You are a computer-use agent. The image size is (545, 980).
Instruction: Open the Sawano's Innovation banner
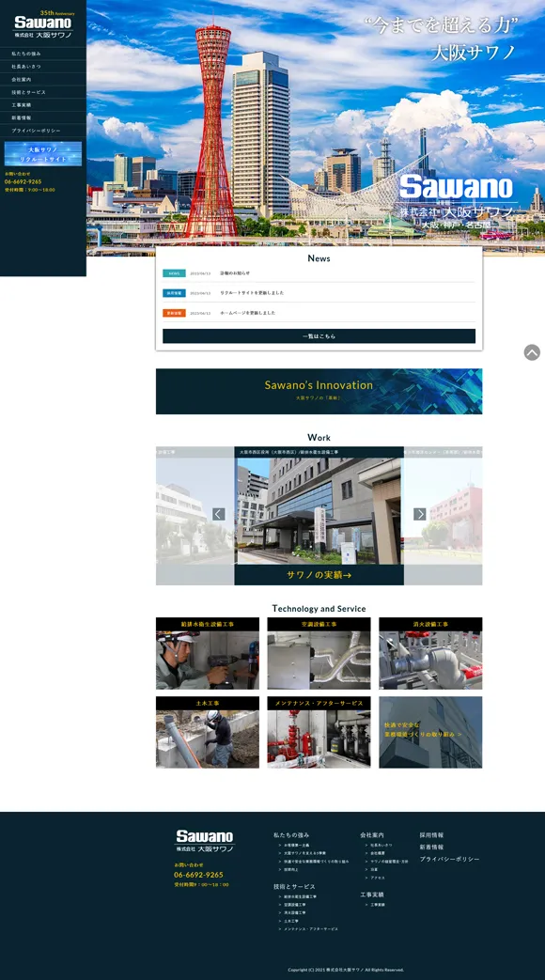pyautogui.click(x=319, y=391)
